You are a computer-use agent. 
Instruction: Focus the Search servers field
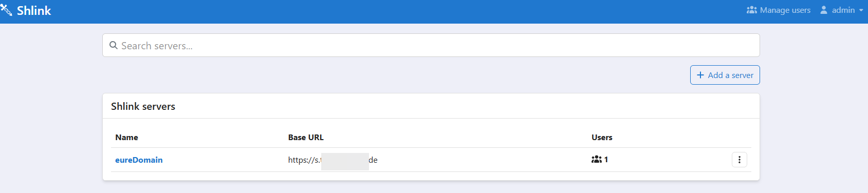431,45
